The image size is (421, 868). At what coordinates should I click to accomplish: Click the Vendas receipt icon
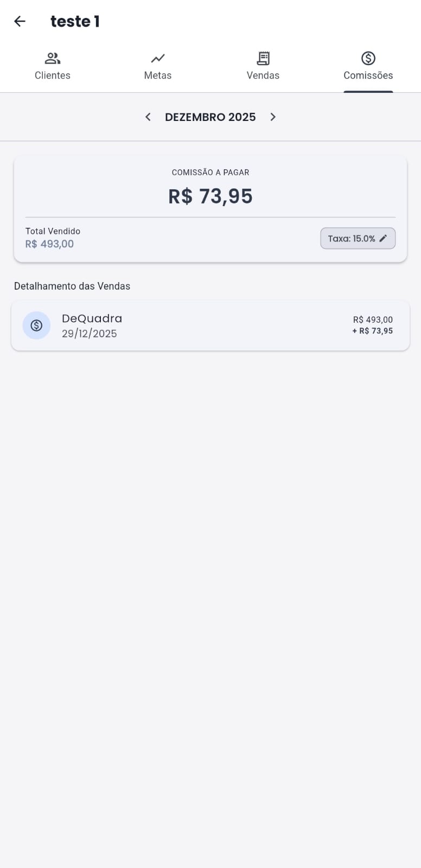click(x=263, y=58)
